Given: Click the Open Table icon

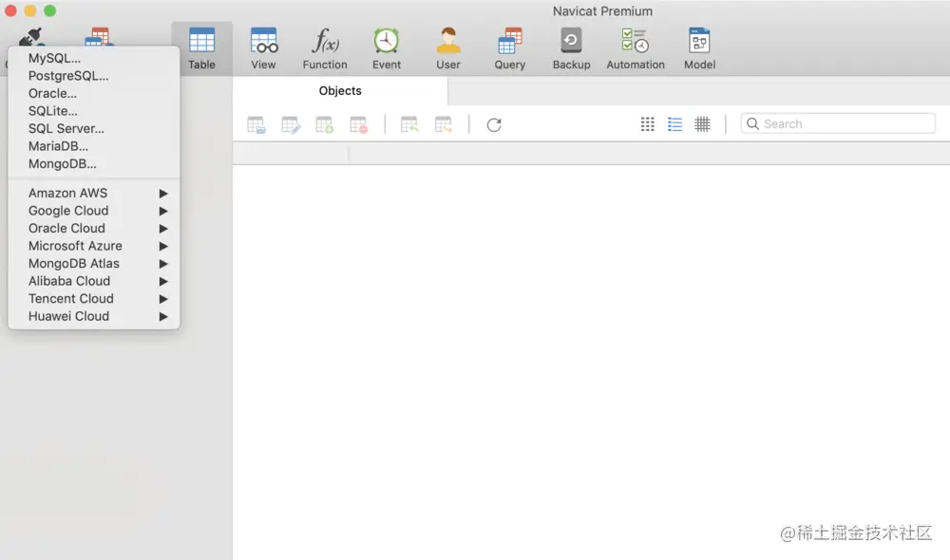Looking at the screenshot, I should point(256,124).
